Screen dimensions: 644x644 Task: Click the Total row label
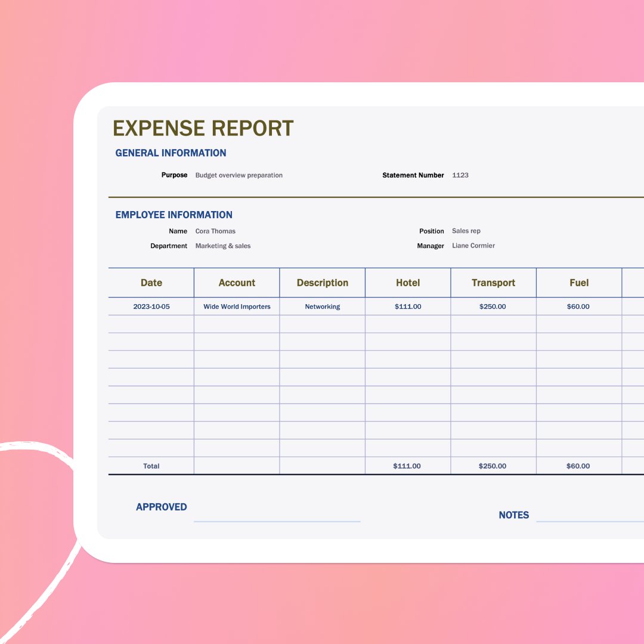click(x=151, y=466)
